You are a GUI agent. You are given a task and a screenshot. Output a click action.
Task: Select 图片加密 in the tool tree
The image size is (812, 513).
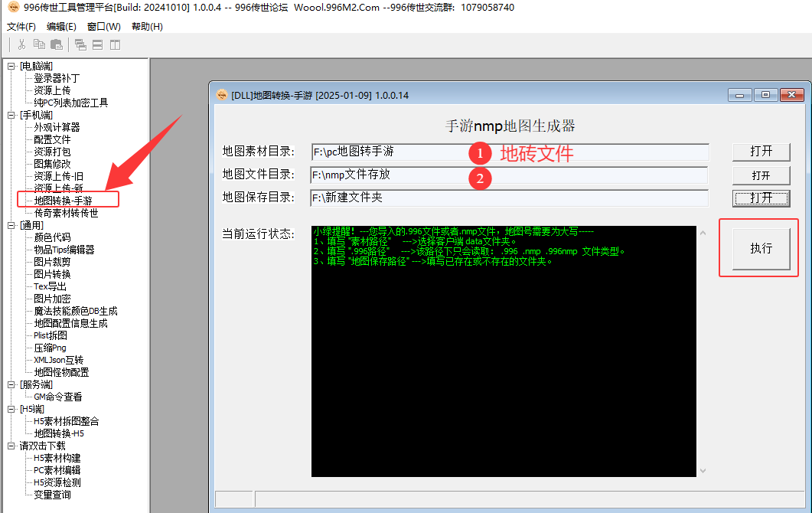point(52,299)
